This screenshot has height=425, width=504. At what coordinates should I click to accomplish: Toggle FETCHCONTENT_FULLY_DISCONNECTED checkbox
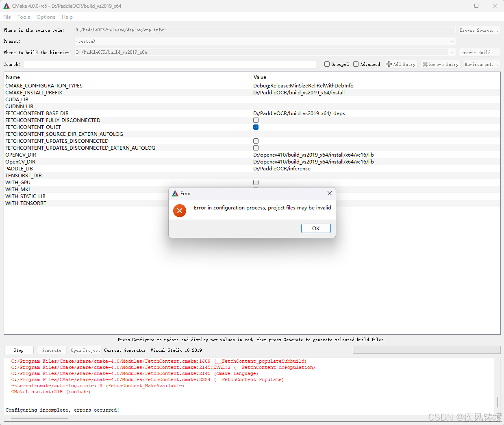256,120
